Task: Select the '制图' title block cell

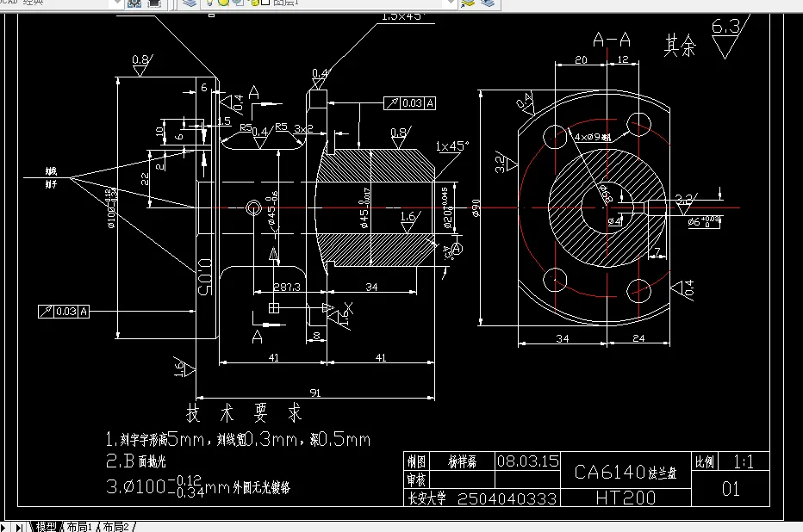Action: coord(416,462)
